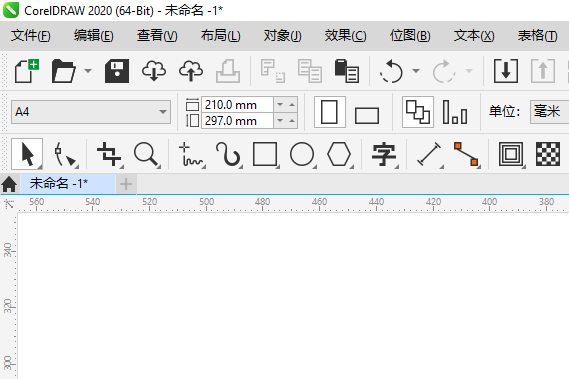Select the Rectangle tool
The image size is (569, 379).
coord(265,154)
